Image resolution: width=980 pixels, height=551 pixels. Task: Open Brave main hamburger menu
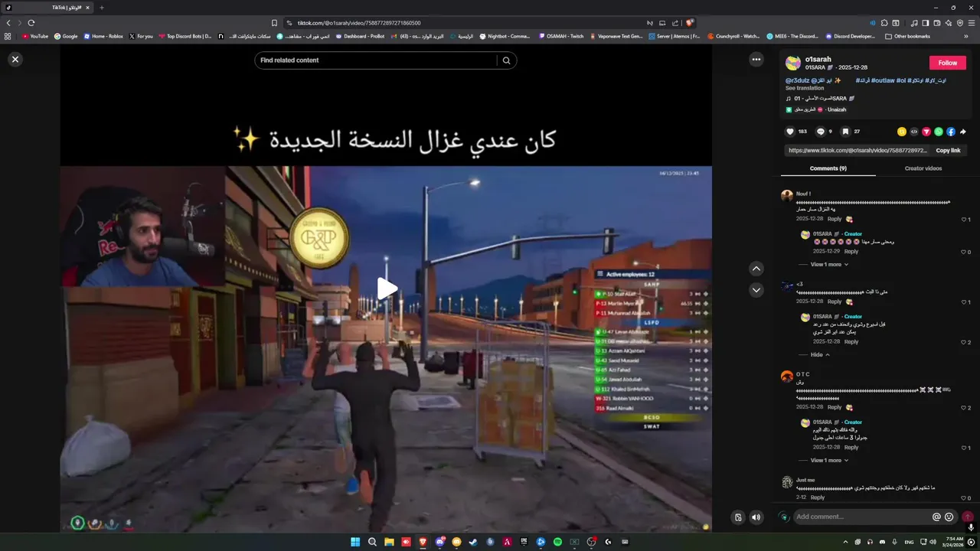point(972,23)
